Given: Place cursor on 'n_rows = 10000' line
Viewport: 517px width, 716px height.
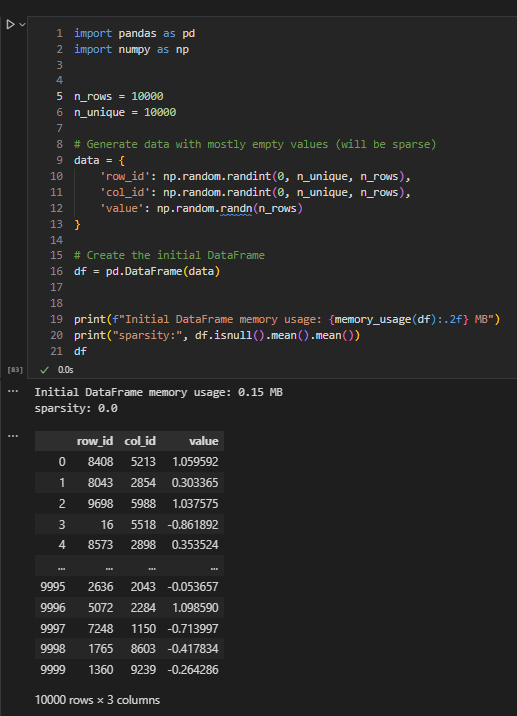Looking at the screenshot, I should coord(118,96).
